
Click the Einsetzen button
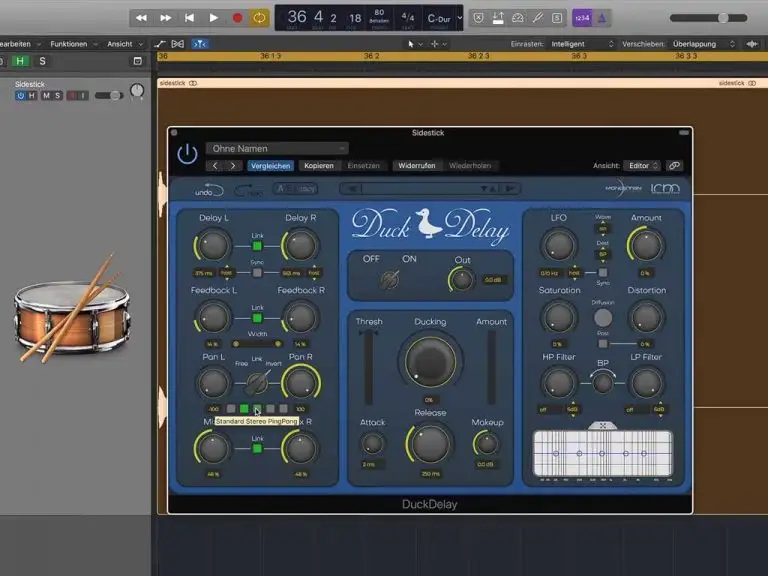363,166
